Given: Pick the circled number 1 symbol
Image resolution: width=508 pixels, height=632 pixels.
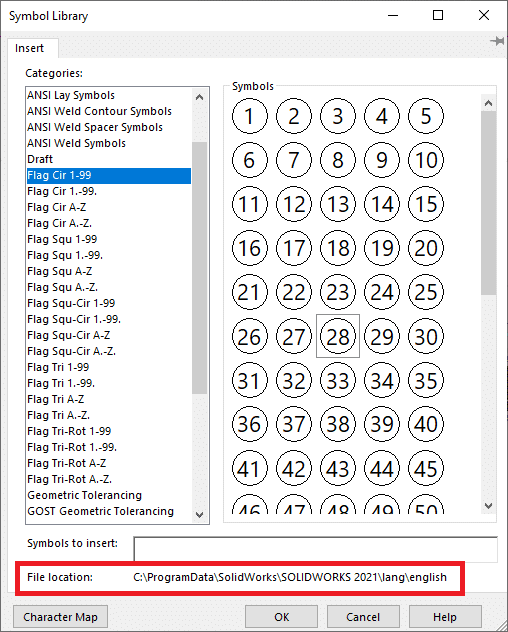Looking at the screenshot, I should 250,116.
